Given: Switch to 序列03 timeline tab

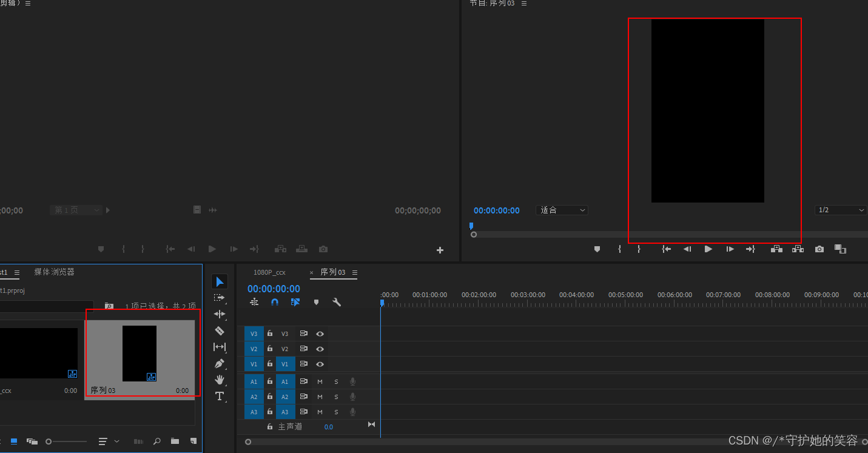Looking at the screenshot, I should pos(333,272).
